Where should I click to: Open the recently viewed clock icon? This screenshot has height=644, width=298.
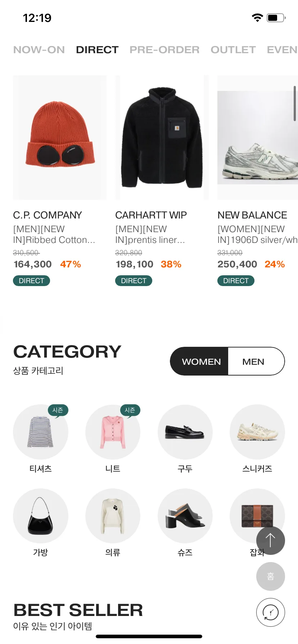tap(270, 612)
